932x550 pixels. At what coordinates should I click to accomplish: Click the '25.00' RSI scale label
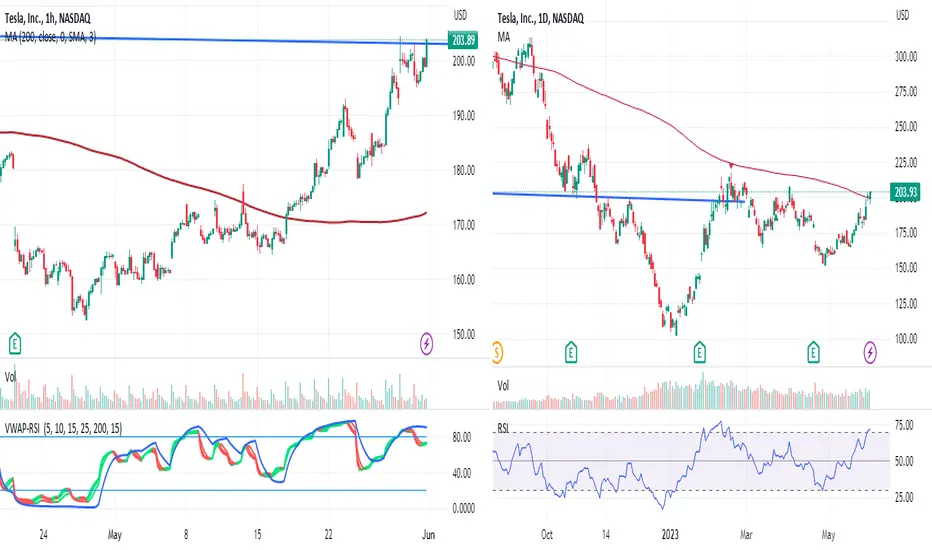click(904, 497)
